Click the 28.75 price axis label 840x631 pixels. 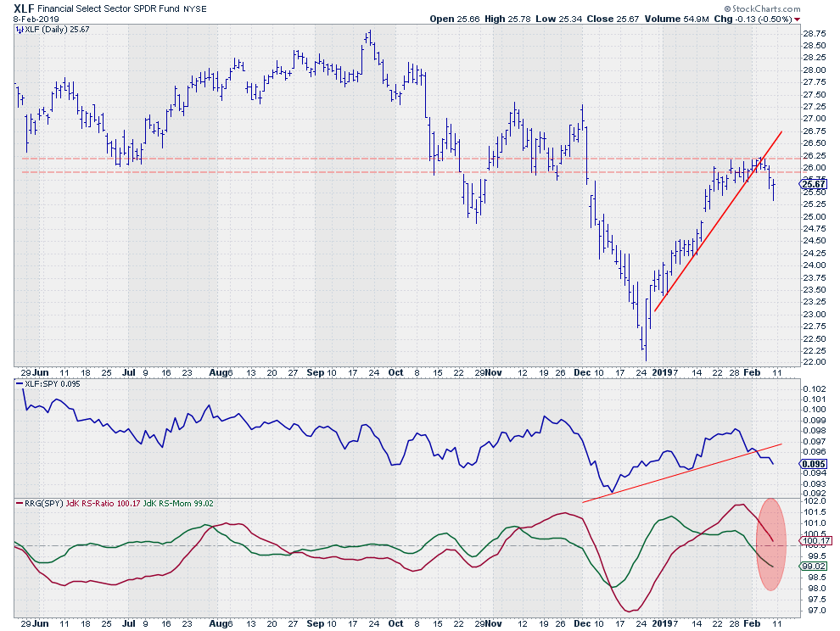(x=815, y=34)
